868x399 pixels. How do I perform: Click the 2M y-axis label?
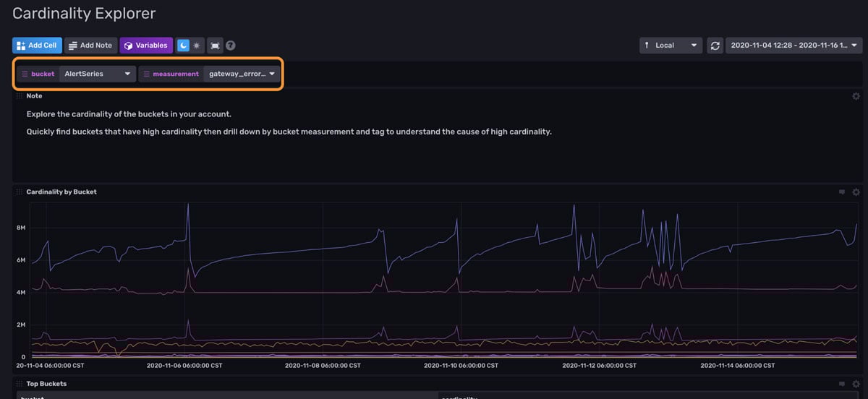coord(21,325)
